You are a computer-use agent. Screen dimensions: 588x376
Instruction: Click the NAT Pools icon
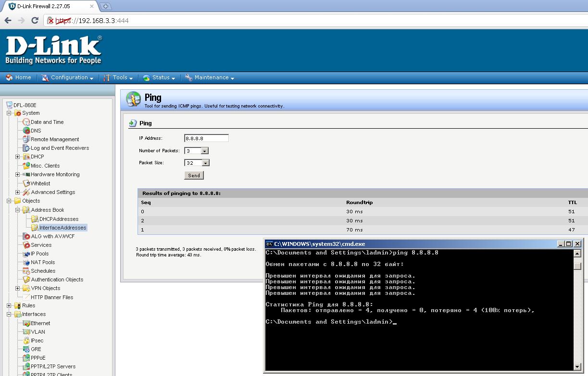pos(26,262)
